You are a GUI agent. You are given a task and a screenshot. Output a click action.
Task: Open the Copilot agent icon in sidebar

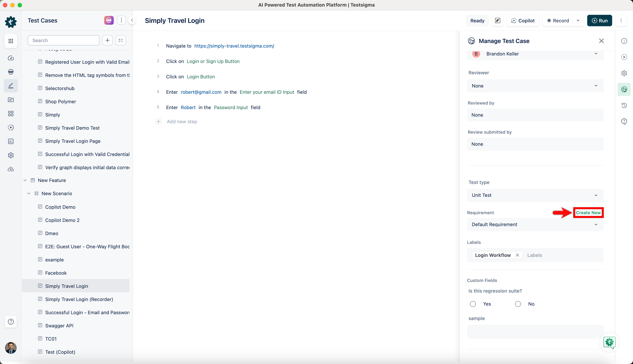click(x=11, y=72)
